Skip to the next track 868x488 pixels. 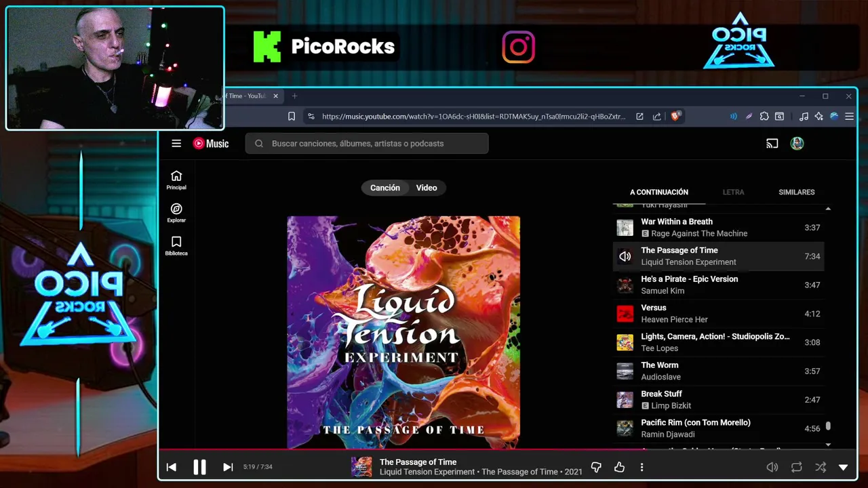coord(228,467)
